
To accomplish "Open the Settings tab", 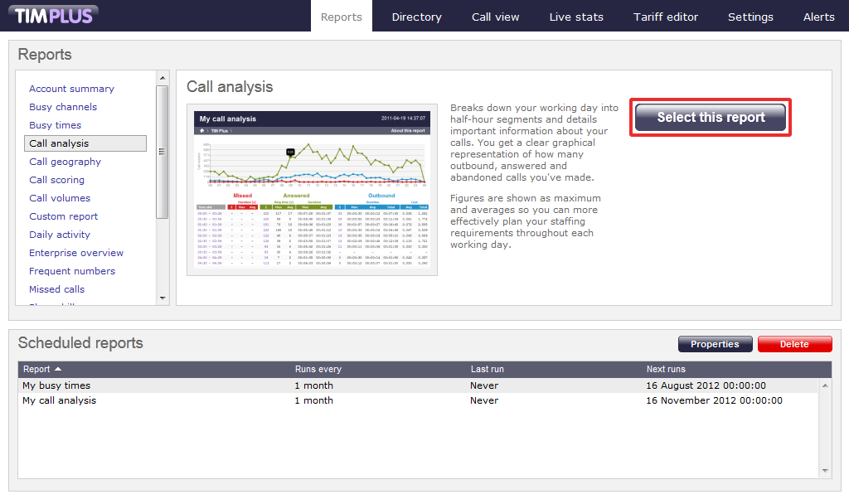I will click(x=750, y=17).
